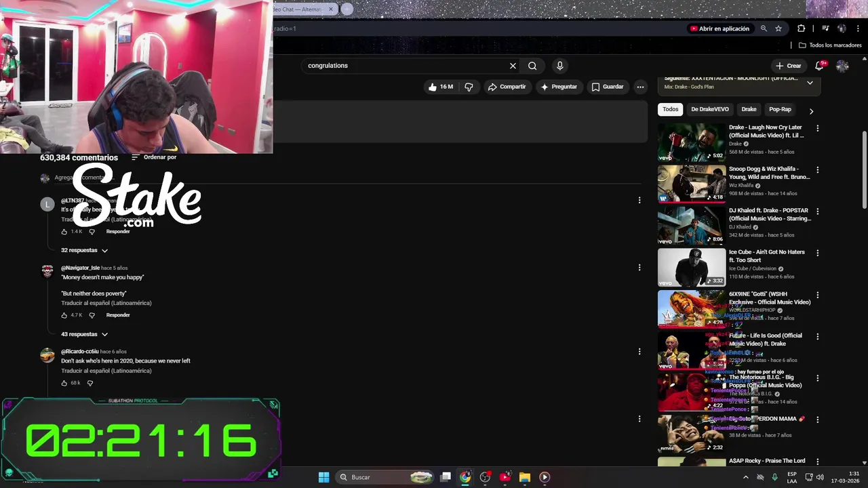The image size is (868, 488).
Task: Click the magnifier search button
Action: pyautogui.click(x=532, y=66)
